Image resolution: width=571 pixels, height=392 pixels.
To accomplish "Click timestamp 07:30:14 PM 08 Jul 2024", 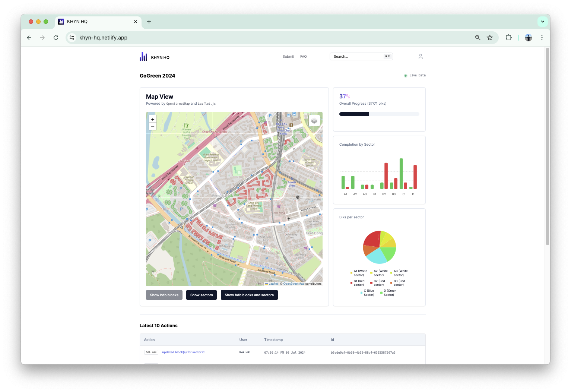I will pyautogui.click(x=285, y=353).
